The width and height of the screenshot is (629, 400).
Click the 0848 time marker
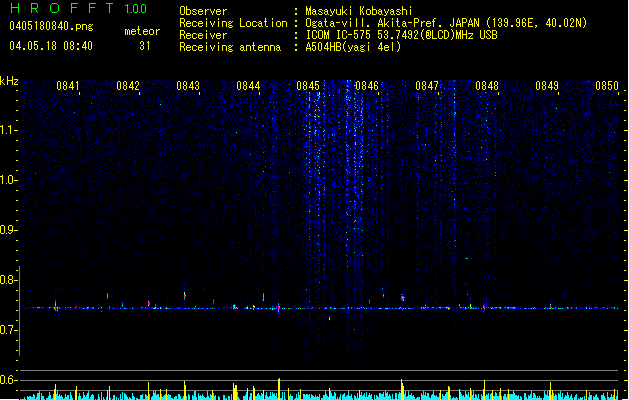coord(487,86)
